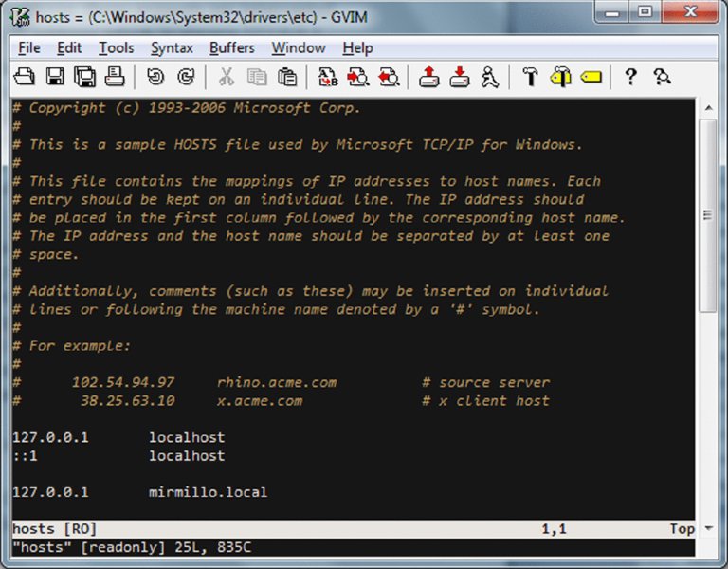Open Find and Replace toolbar icon
Viewport: 728px width, 569px height.
click(328, 77)
